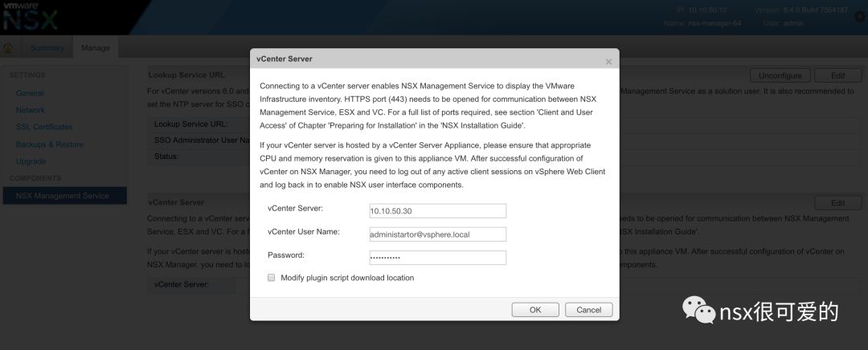Click the Lookup Service URL section heading
Screen dimensions: 868x350
click(x=186, y=75)
